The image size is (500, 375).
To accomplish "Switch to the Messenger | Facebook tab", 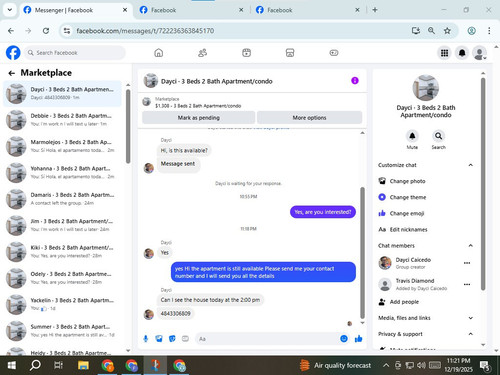I will [x=75, y=10].
